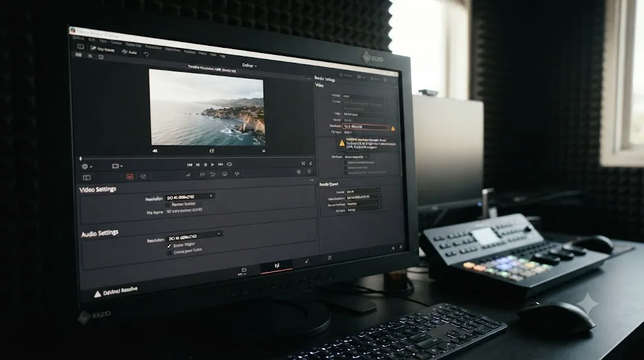Viewport: 644px width, 360px height.
Task: Click the Play button
Action: click(x=213, y=164)
